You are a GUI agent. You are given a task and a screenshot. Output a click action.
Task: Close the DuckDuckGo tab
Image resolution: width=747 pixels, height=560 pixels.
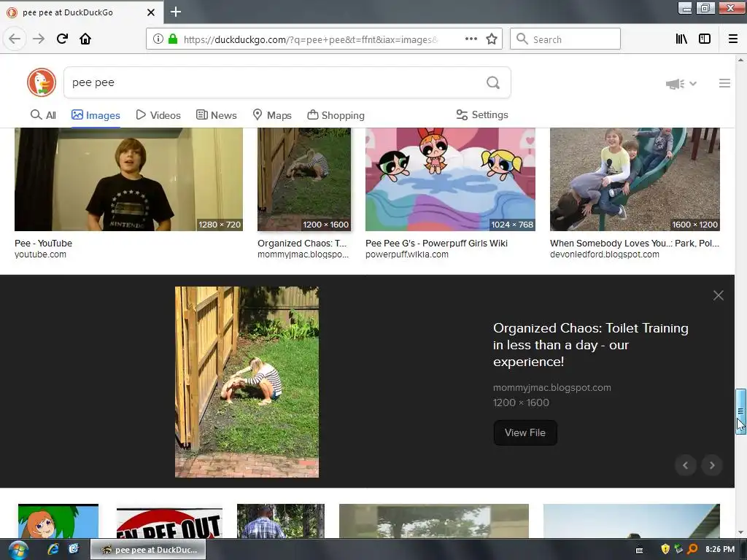click(151, 12)
